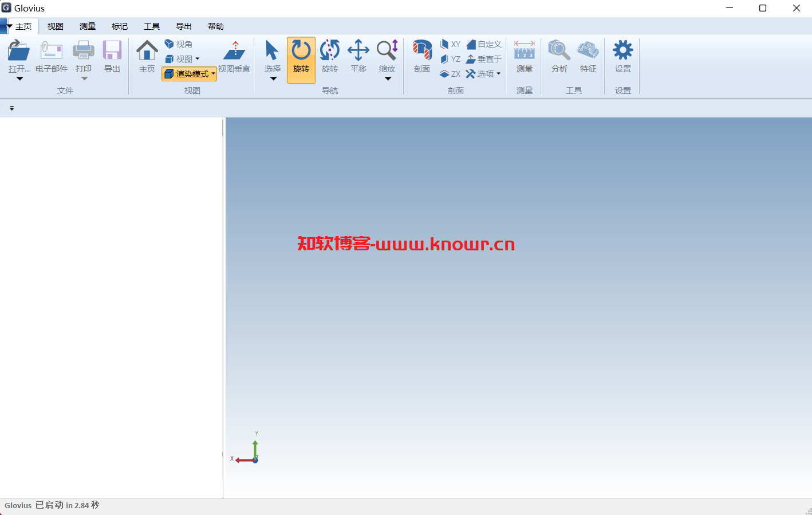
Task: Expand the Print (打印) dropdown arrow
Action: pyautogui.click(x=84, y=79)
